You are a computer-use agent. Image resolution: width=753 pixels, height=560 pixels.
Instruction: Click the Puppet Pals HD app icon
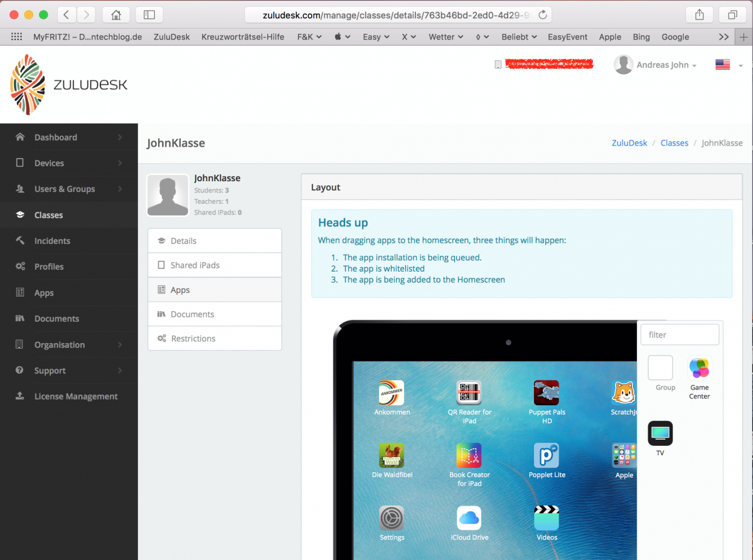547,393
